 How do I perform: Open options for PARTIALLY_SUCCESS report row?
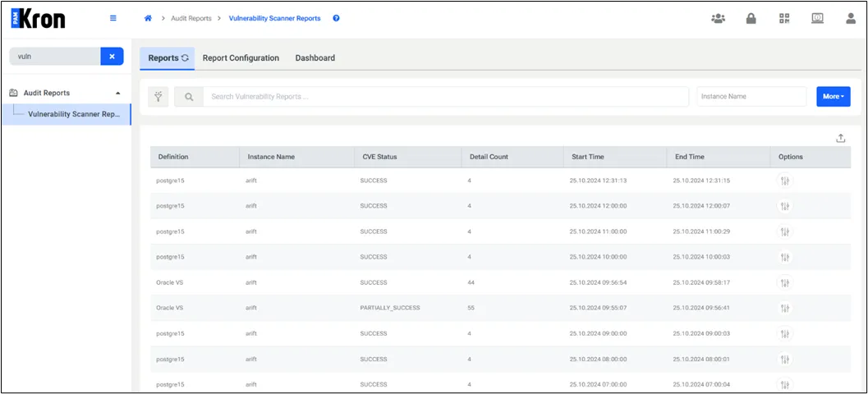[x=784, y=309]
